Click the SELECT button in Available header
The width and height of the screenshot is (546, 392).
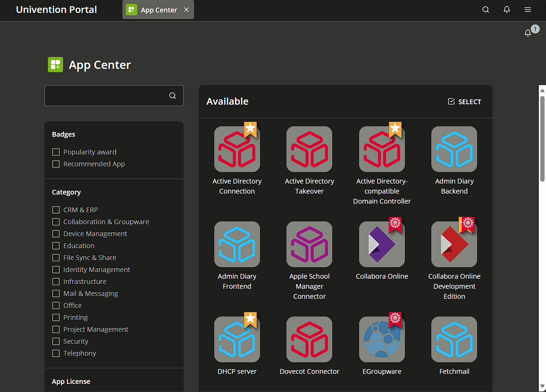[465, 102]
